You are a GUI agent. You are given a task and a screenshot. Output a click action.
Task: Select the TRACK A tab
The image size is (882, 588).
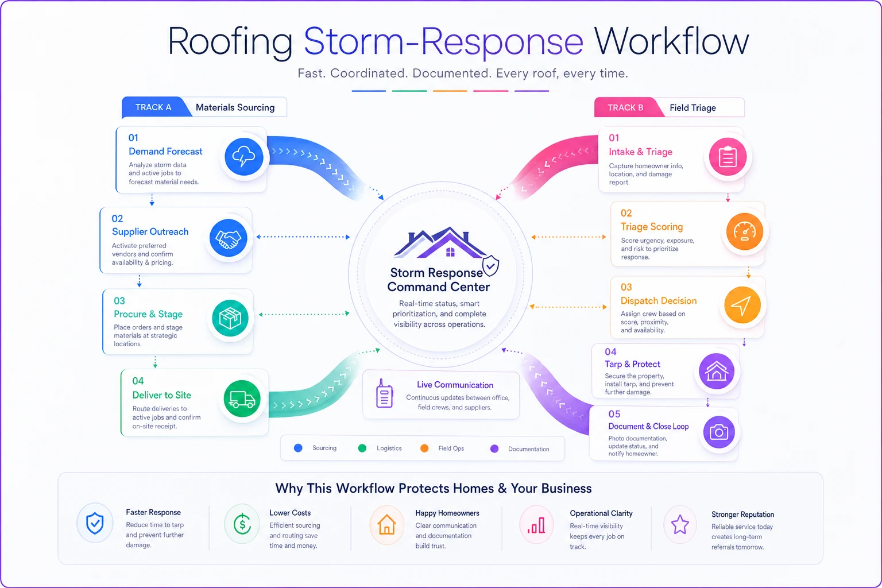click(x=153, y=107)
